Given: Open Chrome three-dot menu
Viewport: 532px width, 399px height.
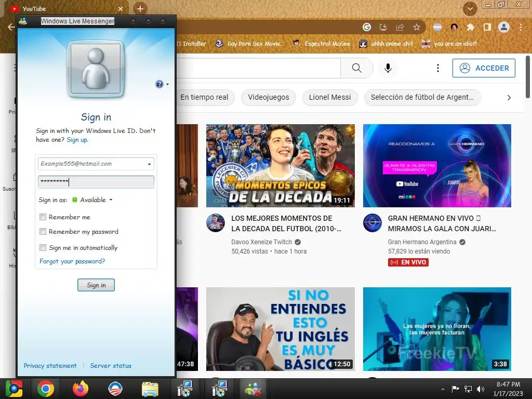Looking at the screenshot, I should pos(521,27).
